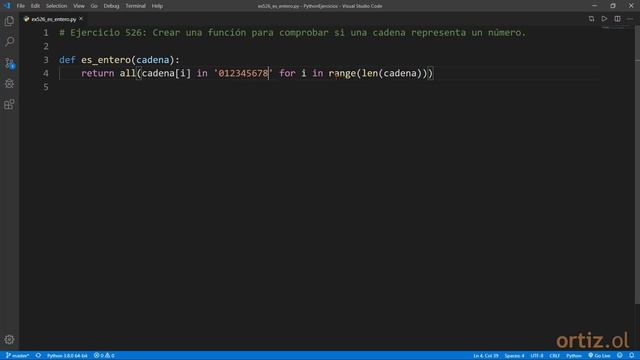
Task: Open the Selection menu
Action: [x=56, y=6]
